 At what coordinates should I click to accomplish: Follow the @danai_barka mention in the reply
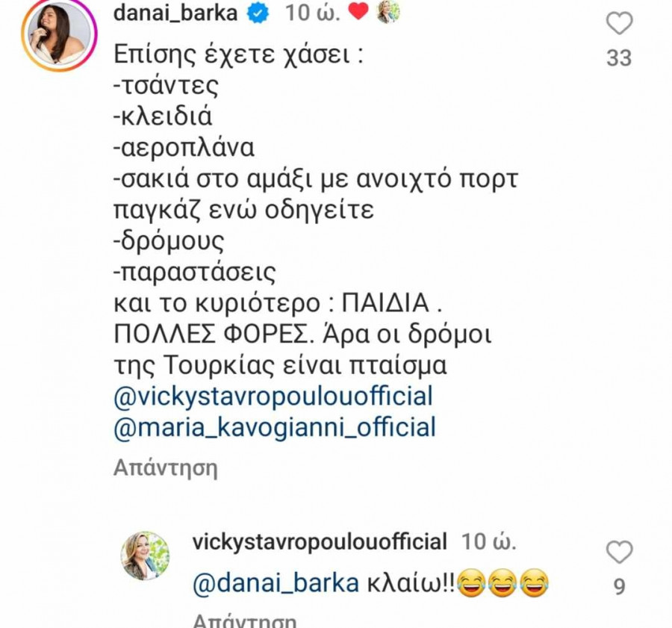[x=276, y=584]
